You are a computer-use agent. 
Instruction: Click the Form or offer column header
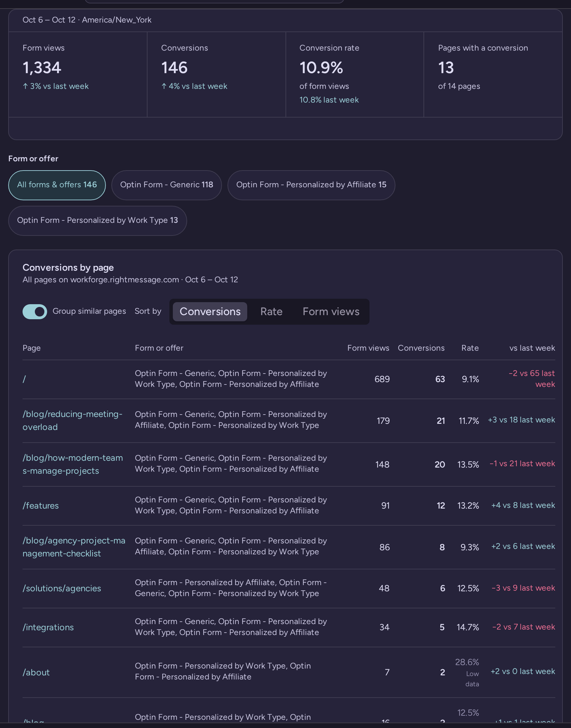pyautogui.click(x=159, y=348)
